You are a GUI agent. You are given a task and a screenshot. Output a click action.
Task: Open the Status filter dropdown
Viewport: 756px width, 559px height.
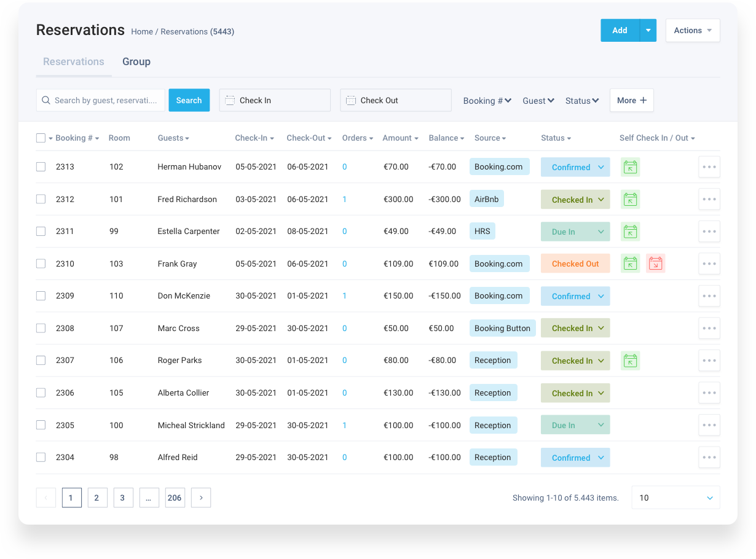click(581, 100)
